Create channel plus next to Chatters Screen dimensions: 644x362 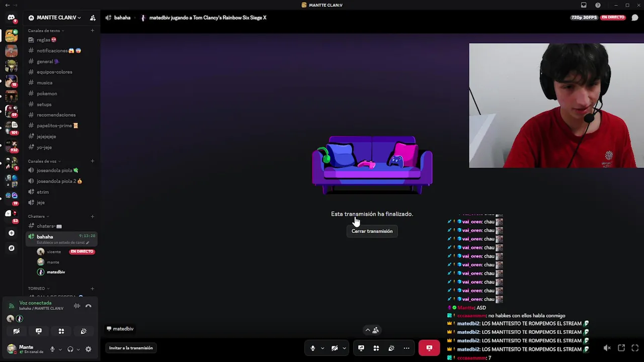point(92,217)
